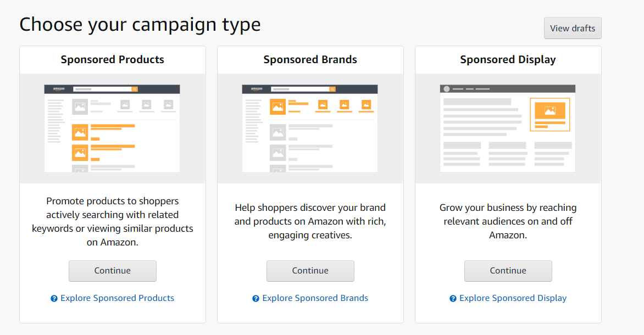The height and width of the screenshot is (335, 644).
Task: Continue with Sponsored Display campaign
Action: click(508, 271)
